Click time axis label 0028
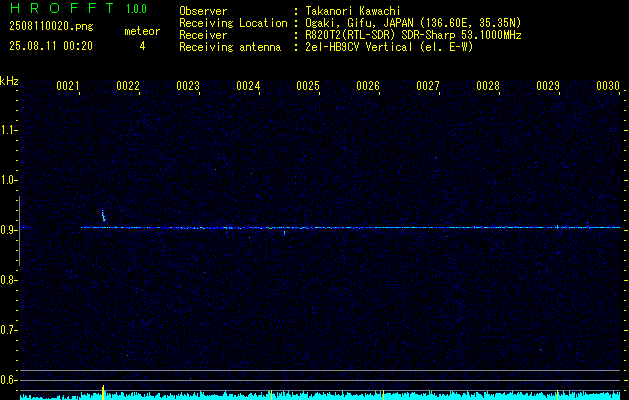The image size is (629, 400). coord(488,86)
